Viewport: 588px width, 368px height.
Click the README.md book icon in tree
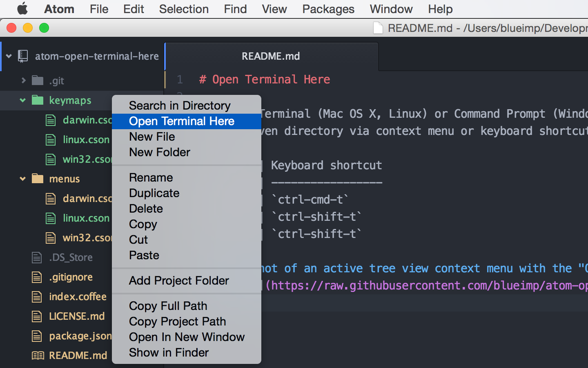(x=38, y=355)
